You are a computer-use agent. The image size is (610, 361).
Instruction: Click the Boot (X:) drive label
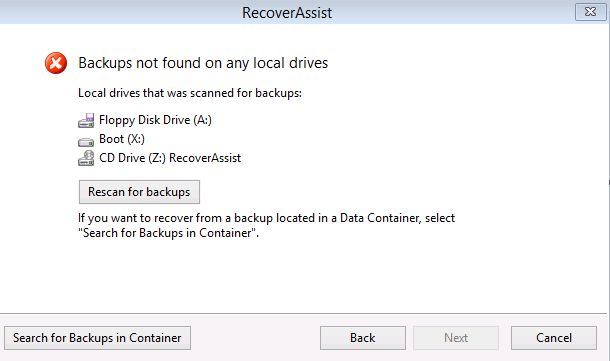pyautogui.click(x=122, y=139)
